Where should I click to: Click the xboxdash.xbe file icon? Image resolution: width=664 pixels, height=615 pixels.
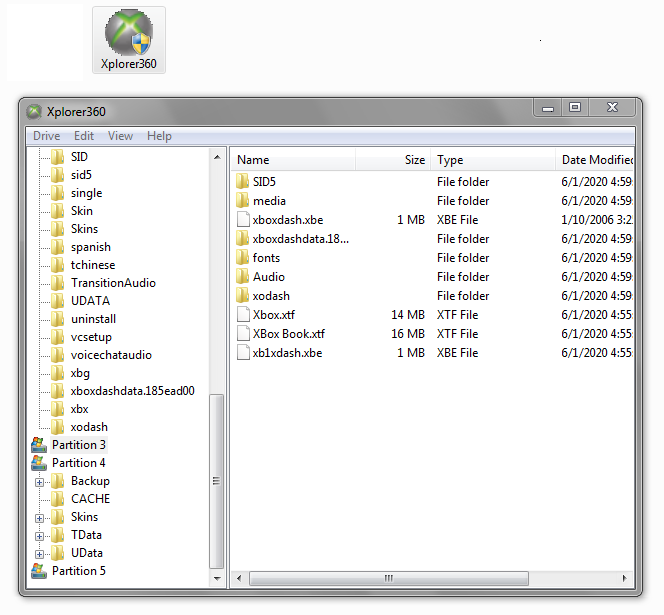point(243,219)
